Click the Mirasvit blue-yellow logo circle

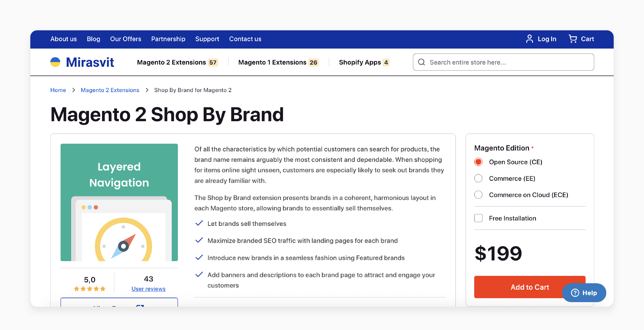[55, 62]
